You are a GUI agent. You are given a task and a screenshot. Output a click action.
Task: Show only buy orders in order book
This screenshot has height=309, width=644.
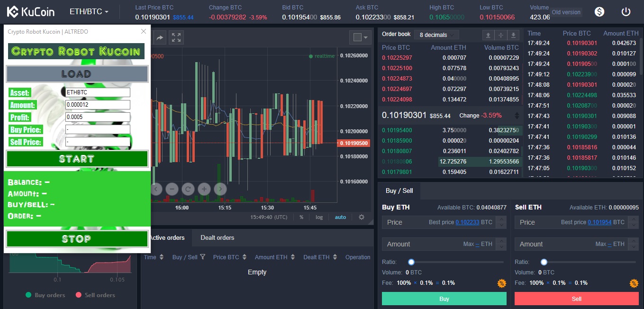coord(513,35)
